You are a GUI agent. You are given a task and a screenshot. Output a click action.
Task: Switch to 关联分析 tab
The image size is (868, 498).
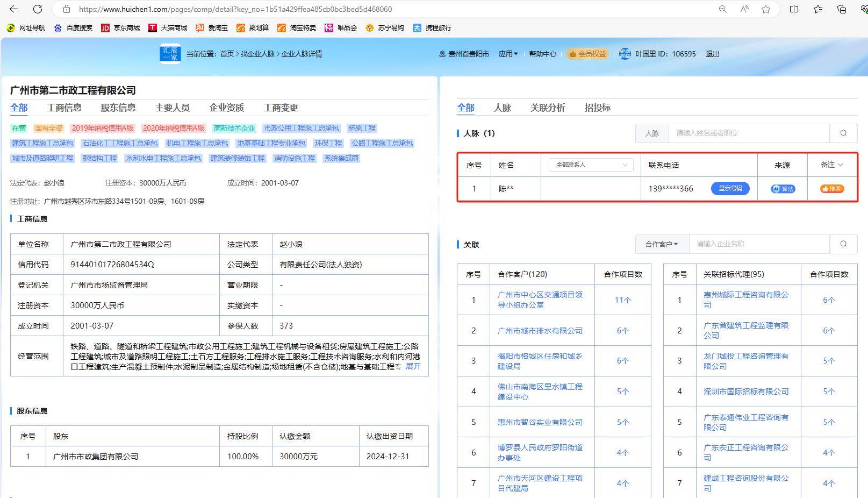[548, 108]
